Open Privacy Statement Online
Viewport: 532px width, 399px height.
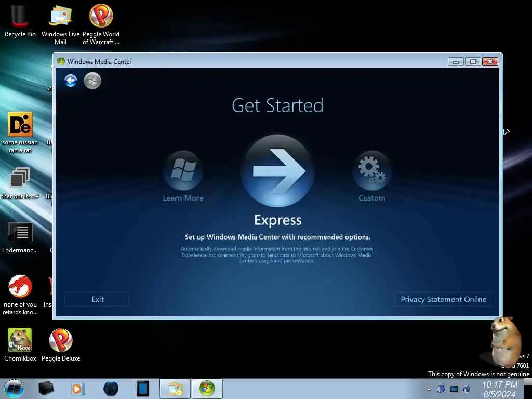(443, 299)
